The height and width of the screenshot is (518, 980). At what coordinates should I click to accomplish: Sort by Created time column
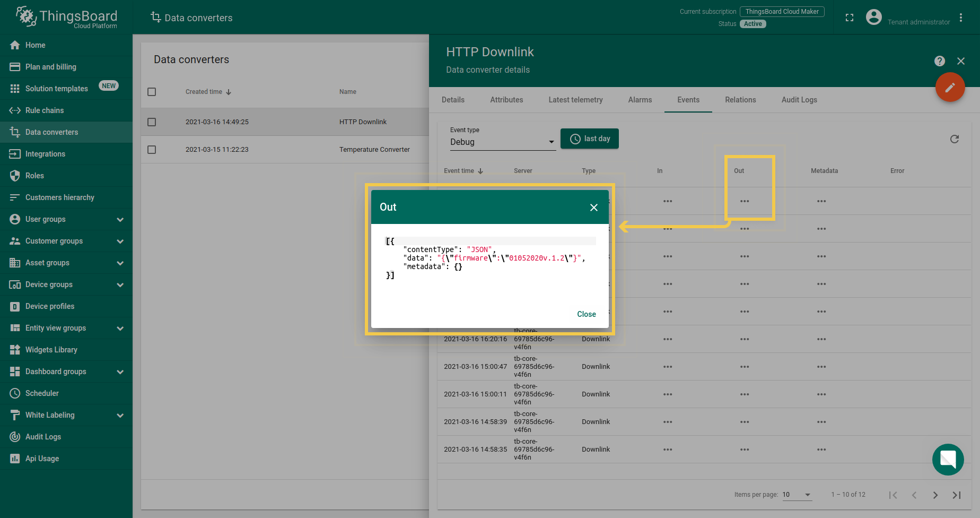click(208, 92)
